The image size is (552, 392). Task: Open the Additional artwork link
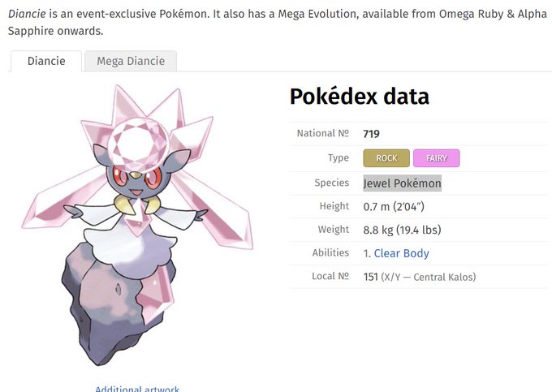pos(137,389)
